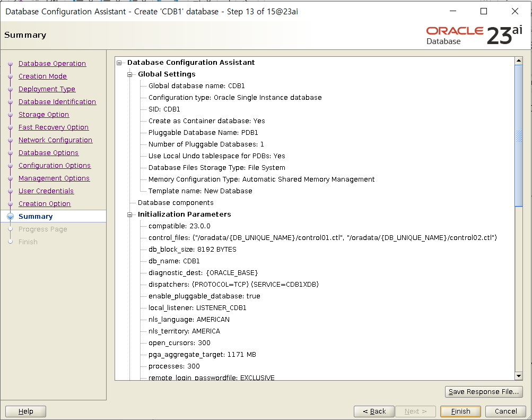The image size is (532, 420).
Task: Select 'compatible: 23.0.0' parameter row
Action: click(179, 226)
